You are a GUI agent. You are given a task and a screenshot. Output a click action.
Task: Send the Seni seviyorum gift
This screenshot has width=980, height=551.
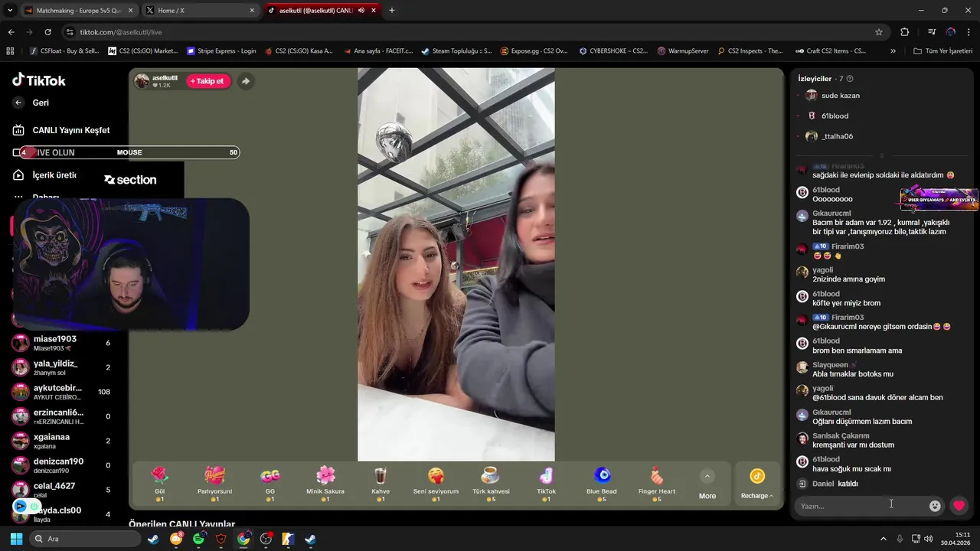pos(436,484)
